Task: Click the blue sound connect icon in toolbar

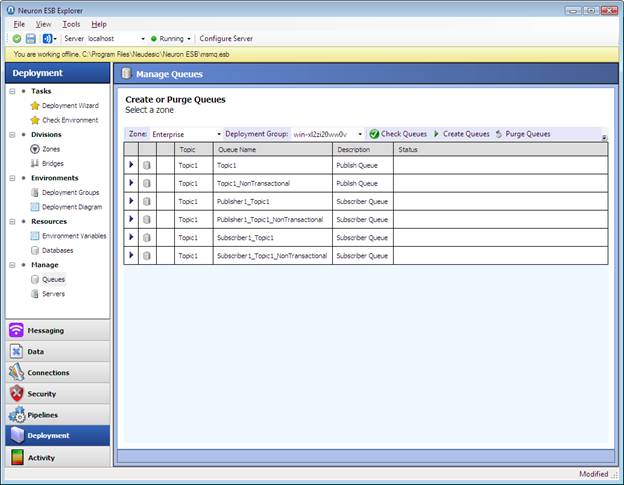Action: [x=47, y=39]
